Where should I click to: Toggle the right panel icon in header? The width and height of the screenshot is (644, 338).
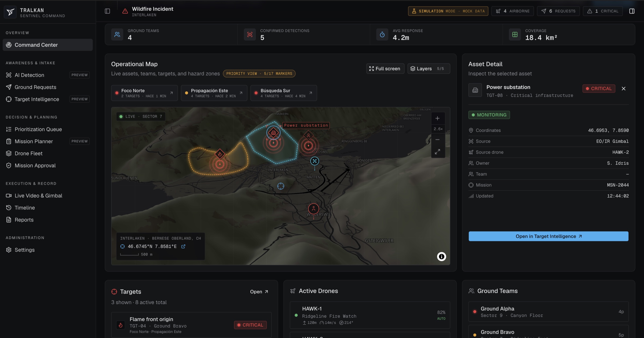[632, 11]
